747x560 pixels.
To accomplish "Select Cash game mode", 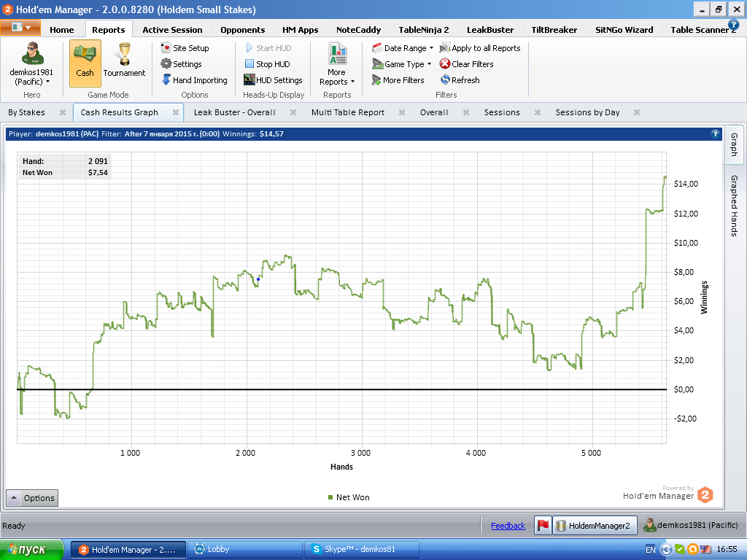I will pos(85,63).
